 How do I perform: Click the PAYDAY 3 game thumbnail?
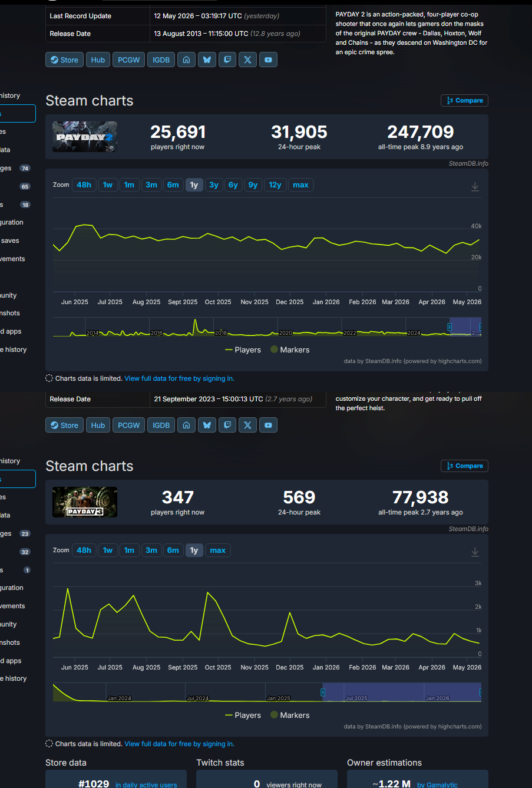[x=85, y=502]
